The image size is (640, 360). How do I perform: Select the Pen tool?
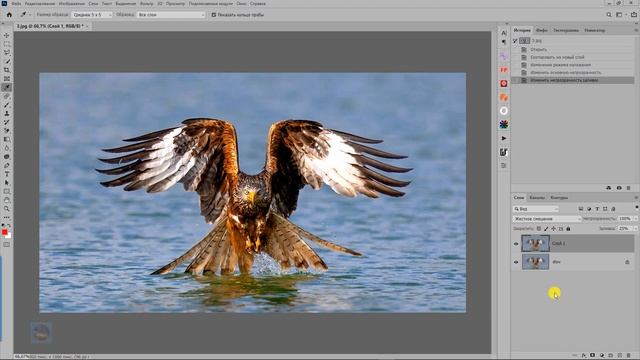coord(7,165)
